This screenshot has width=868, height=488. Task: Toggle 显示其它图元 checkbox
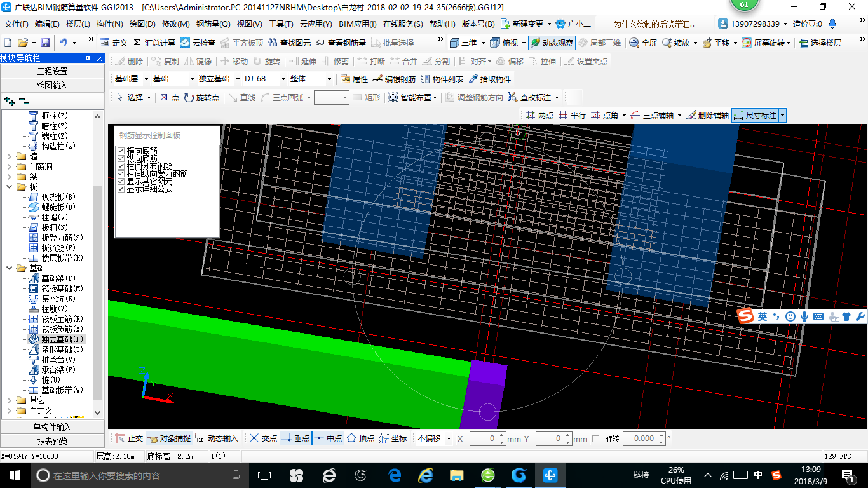121,181
